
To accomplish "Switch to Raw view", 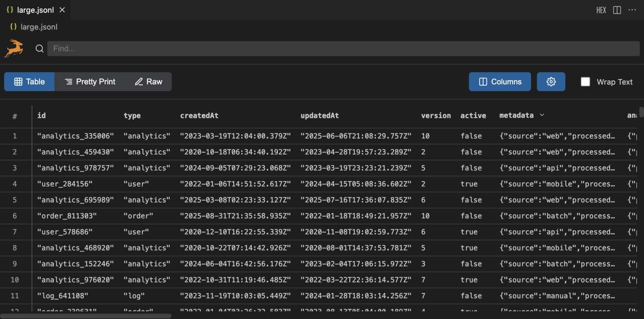I will point(148,82).
